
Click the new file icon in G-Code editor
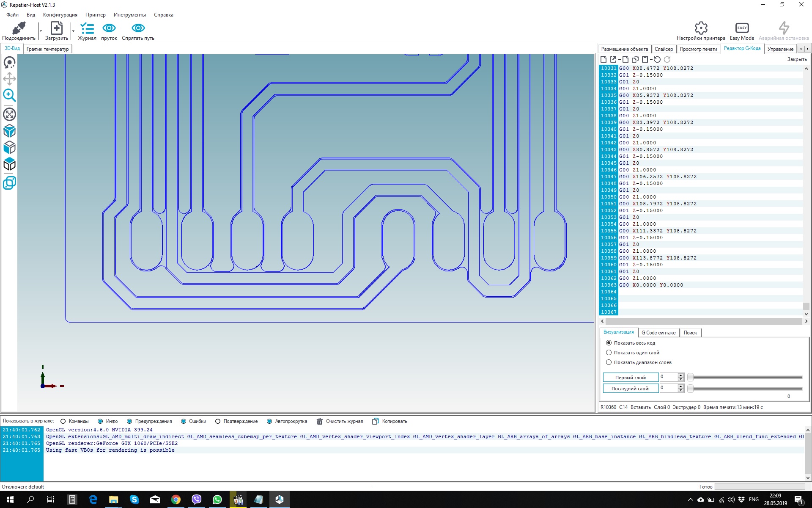point(604,60)
